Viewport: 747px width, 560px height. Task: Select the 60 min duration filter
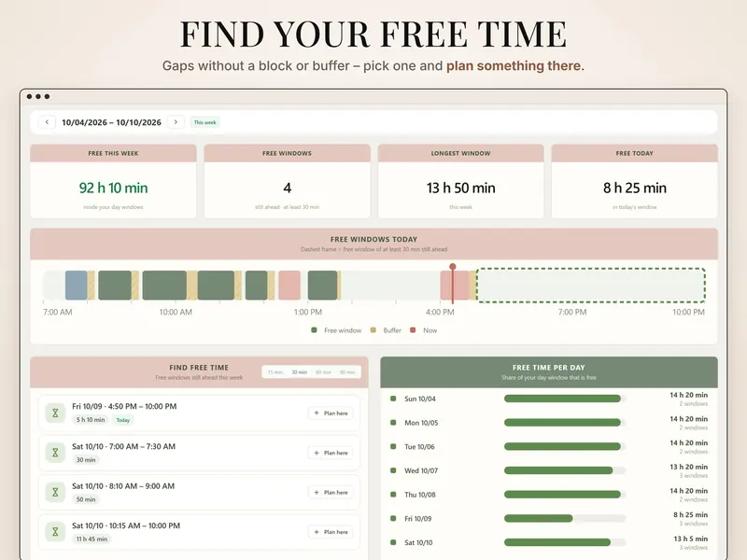(x=323, y=372)
